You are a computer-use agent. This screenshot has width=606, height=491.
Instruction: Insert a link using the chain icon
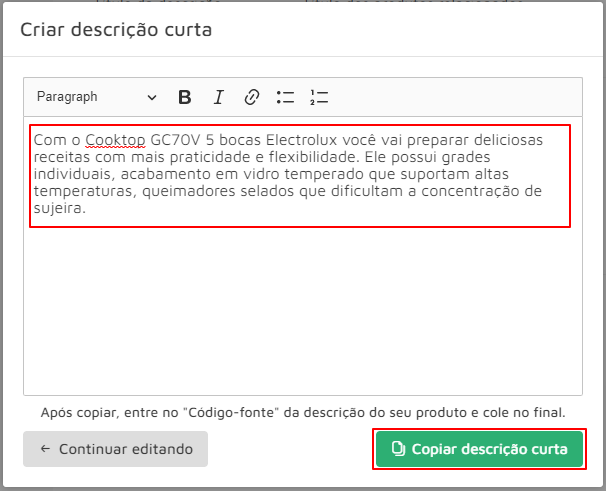[252, 97]
